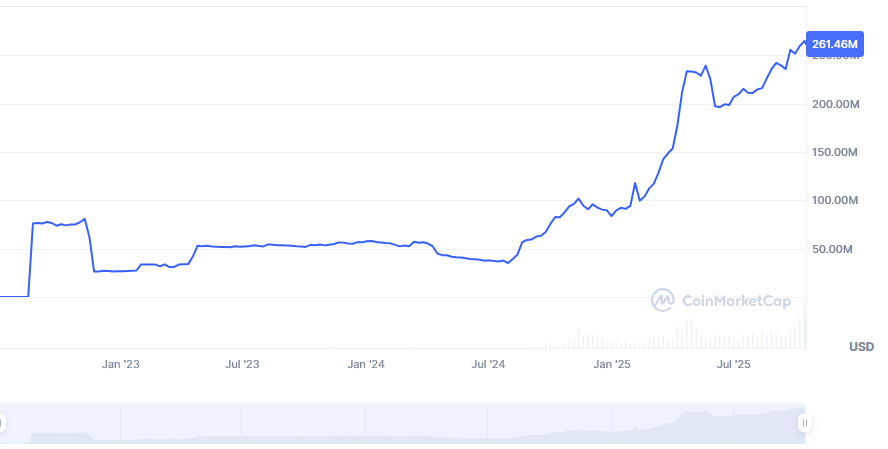
Task: Click the Jul '25 date axis label
Action: point(734,365)
